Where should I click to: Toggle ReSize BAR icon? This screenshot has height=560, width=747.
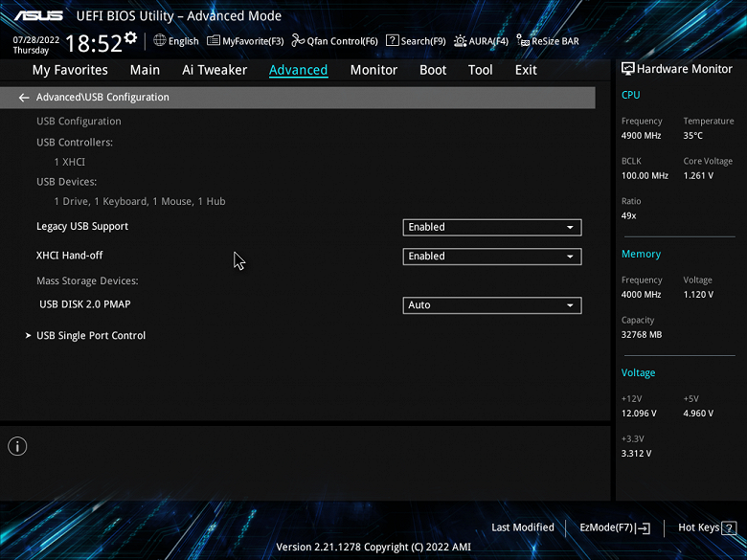point(523,41)
